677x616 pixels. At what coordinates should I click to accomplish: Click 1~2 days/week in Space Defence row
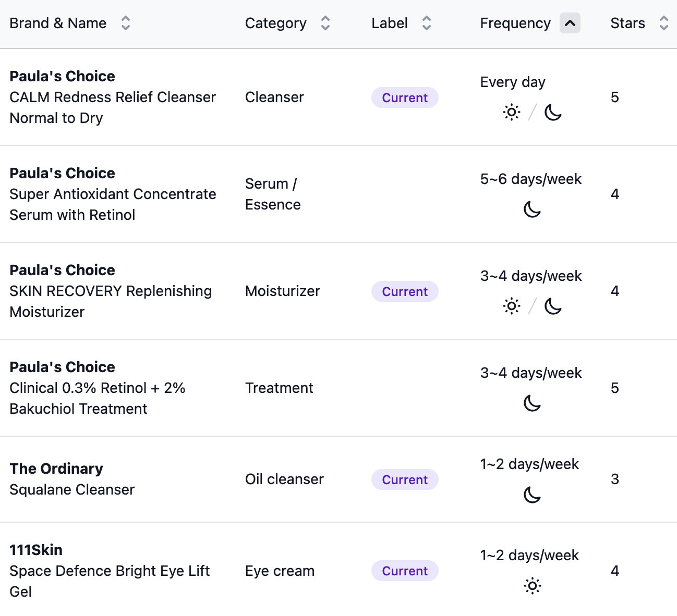[529, 556]
